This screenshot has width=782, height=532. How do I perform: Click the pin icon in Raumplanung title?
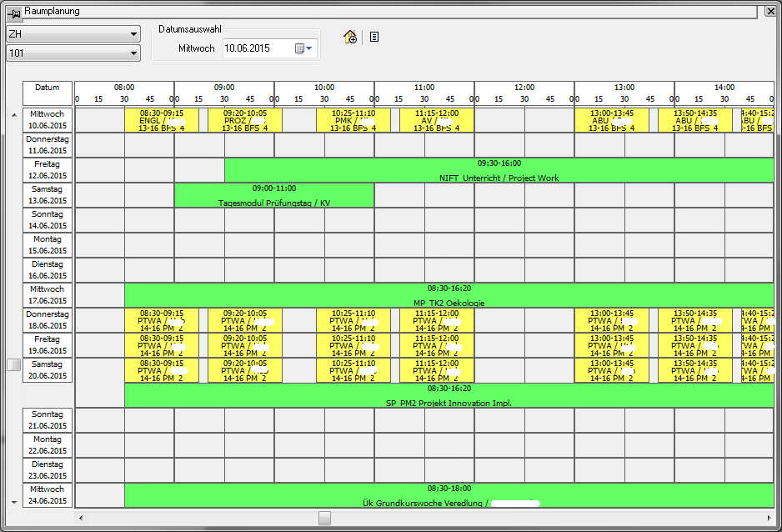14,11
